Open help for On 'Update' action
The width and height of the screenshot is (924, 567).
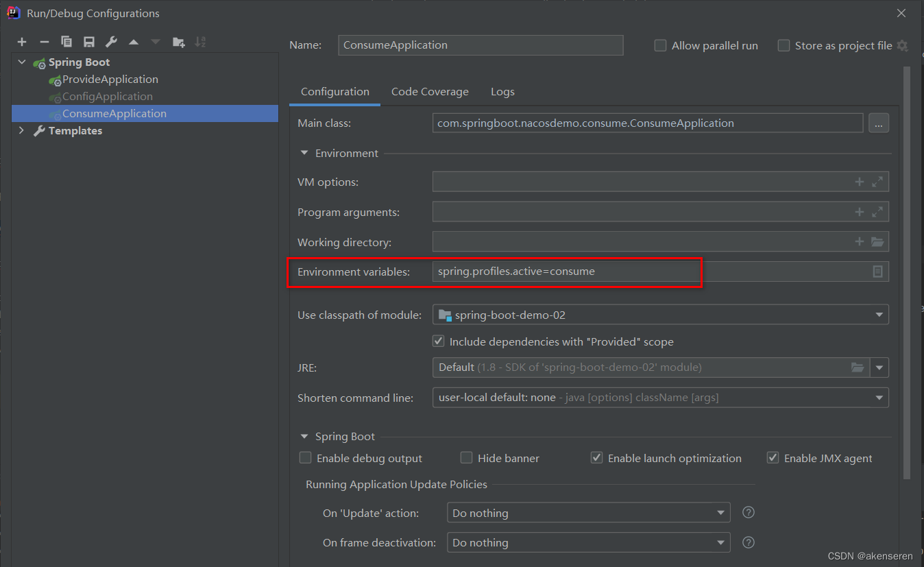coord(749,513)
